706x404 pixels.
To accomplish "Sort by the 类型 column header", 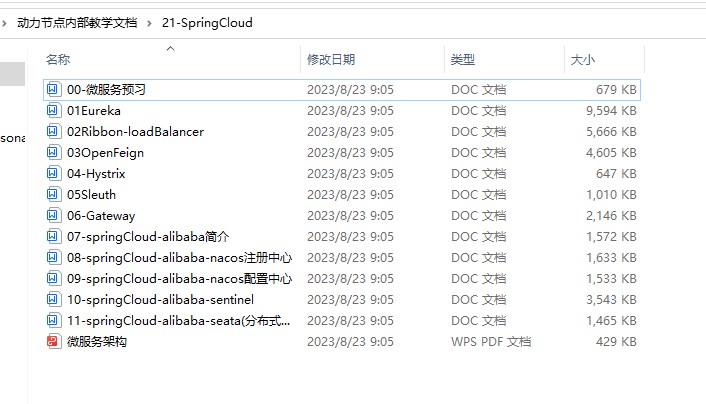I will click(x=463, y=59).
